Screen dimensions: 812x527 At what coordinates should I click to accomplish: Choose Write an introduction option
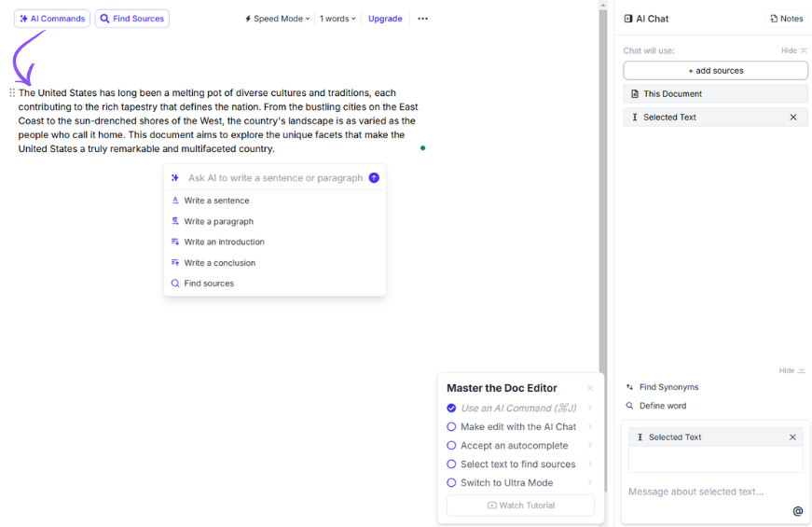click(274, 242)
